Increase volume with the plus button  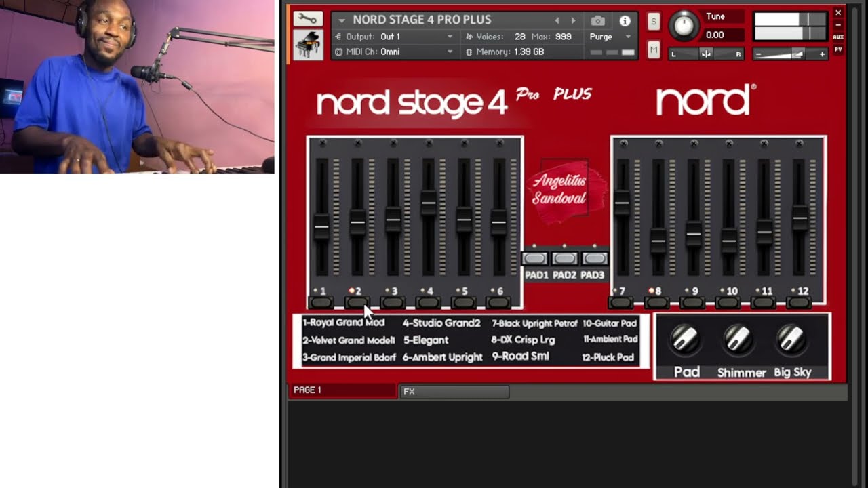tap(822, 54)
